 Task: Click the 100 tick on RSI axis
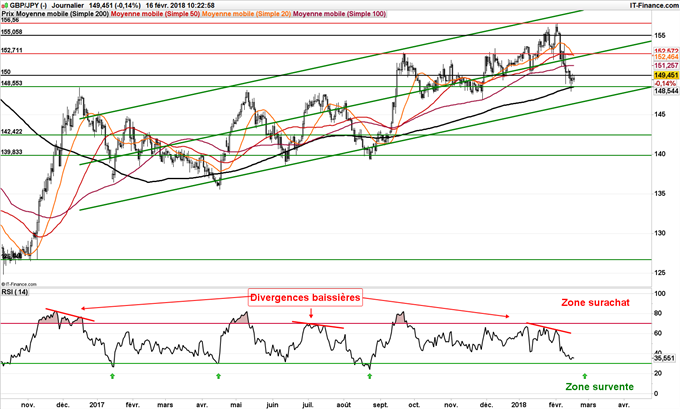pos(660,294)
